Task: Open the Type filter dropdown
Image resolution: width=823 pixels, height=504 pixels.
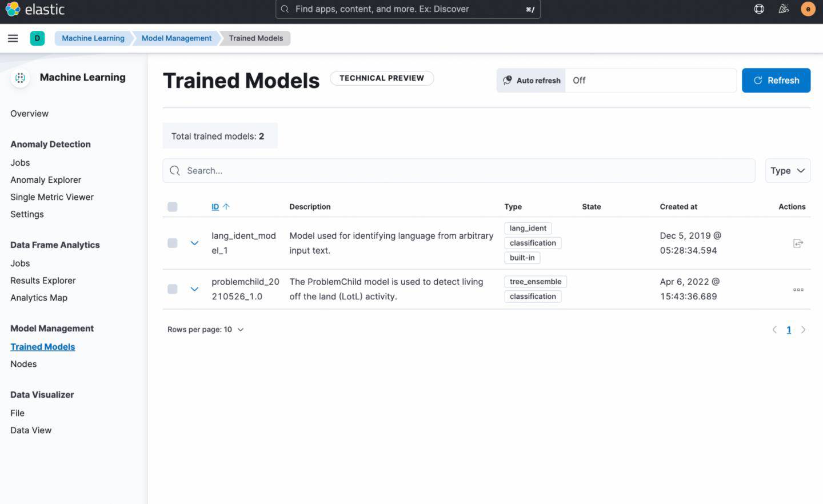Action: (787, 170)
